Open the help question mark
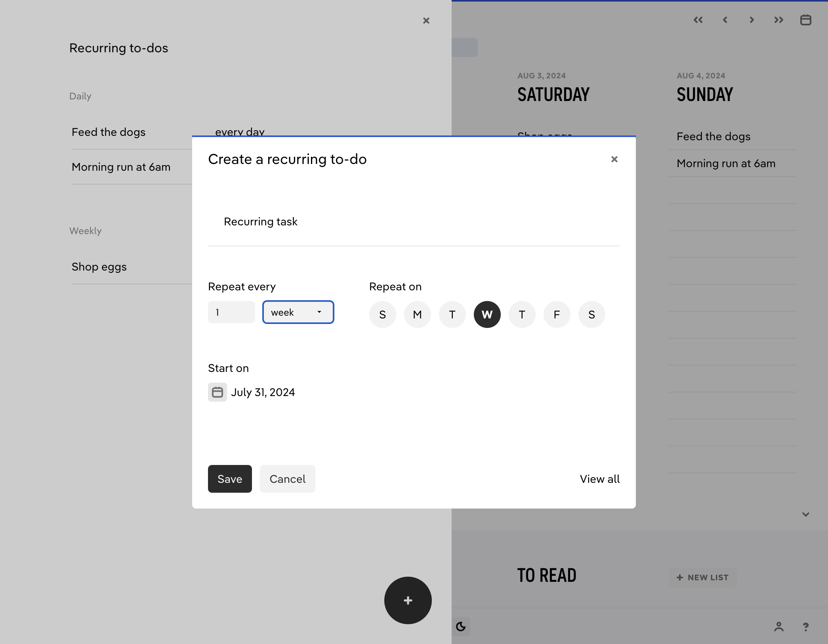 tap(806, 627)
